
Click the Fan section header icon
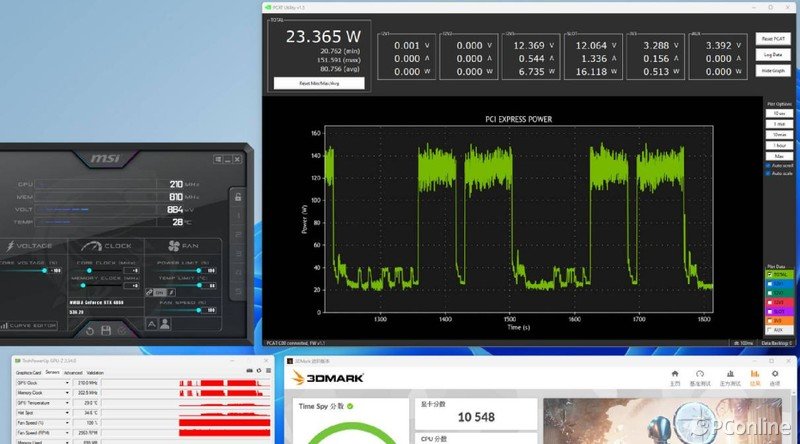point(174,246)
